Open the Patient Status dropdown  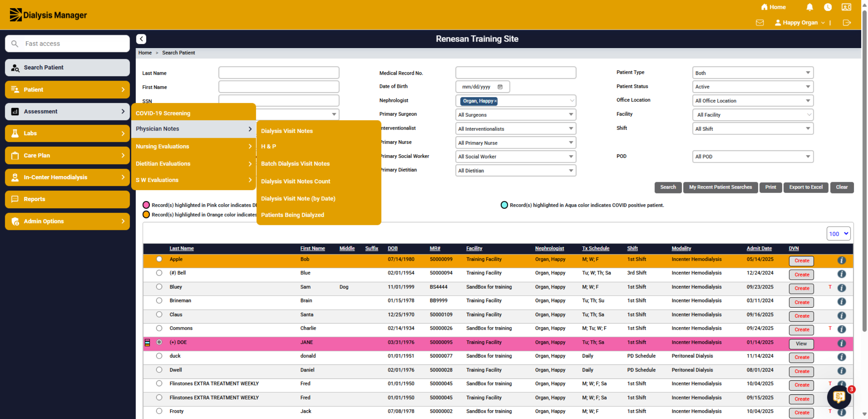tap(753, 87)
